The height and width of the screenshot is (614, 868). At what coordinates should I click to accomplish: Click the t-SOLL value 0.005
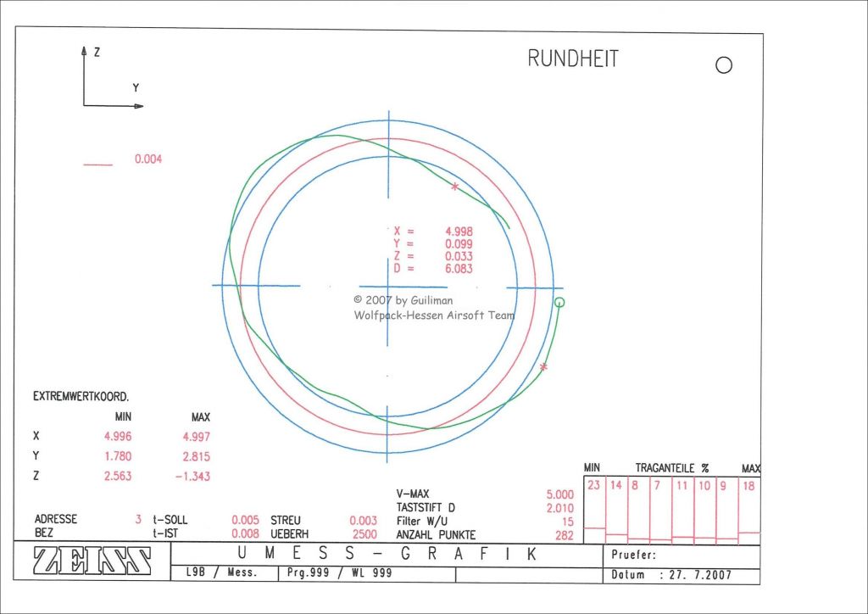pyautogui.click(x=245, y=520)
